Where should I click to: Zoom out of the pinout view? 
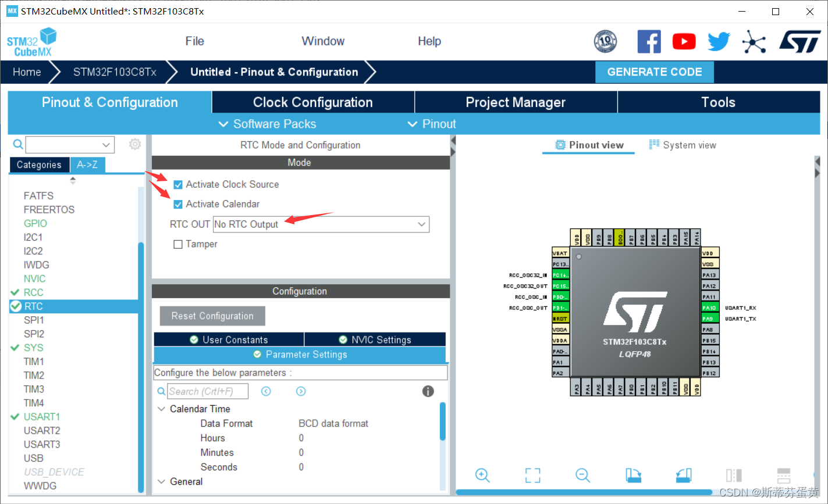coord(582,475)
